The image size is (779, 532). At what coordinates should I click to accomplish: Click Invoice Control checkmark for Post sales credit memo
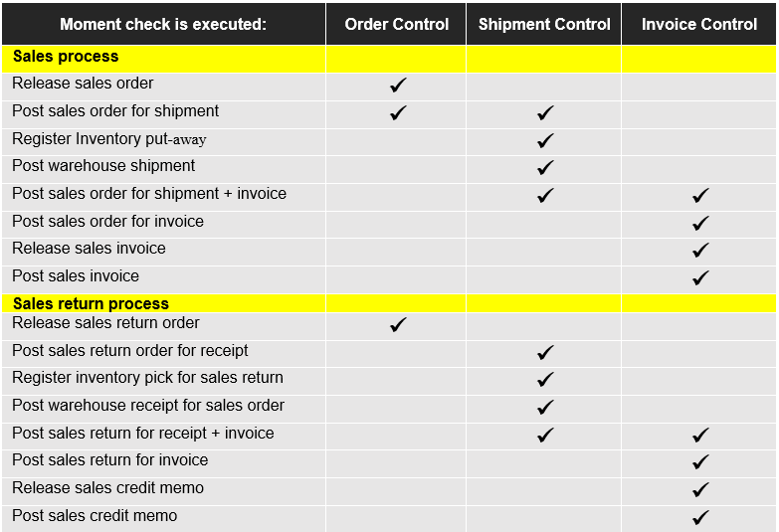pyautogui.click(x=700, y=517)
